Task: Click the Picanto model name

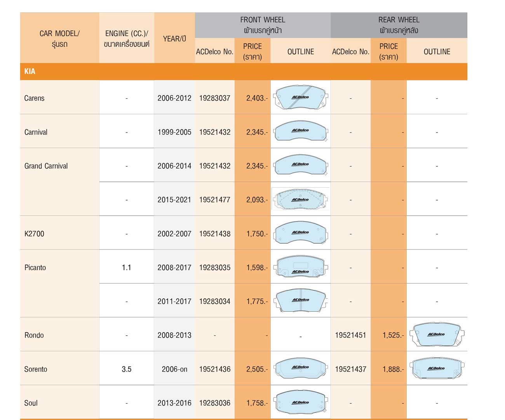Action: [35, 267]
